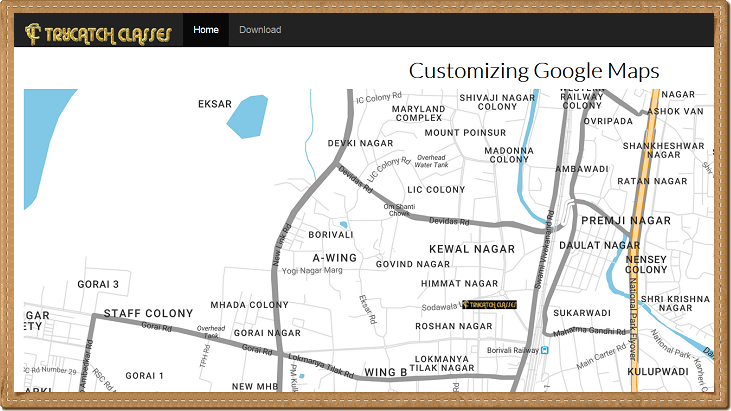Image resolution: width=731 pixels, height=411 pixels.
Task: Click on the LIC COLONY label
Action: (x=436, y=190)
